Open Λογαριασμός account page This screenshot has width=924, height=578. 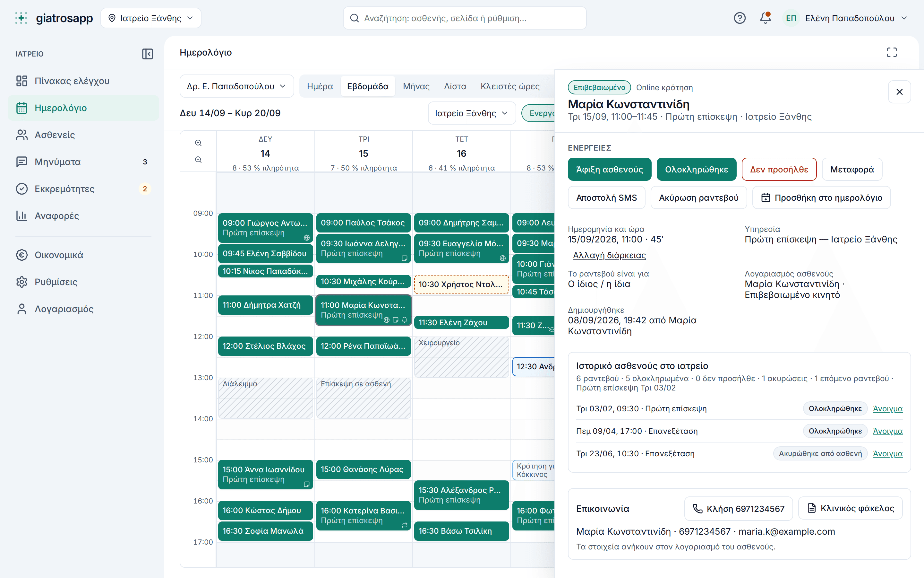tap(83, 309)
